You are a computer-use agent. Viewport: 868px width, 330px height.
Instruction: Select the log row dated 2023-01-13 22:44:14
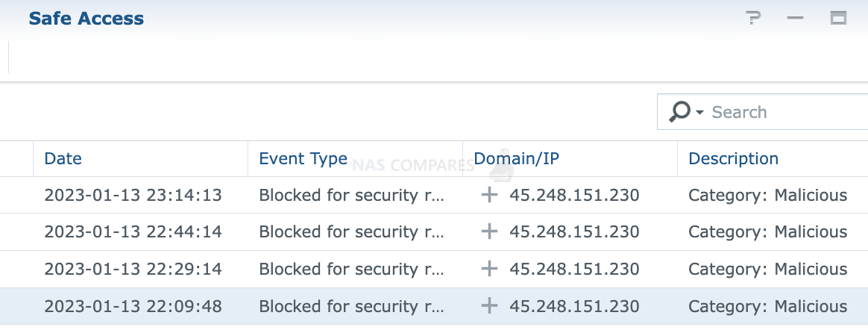tap(434, 232)
